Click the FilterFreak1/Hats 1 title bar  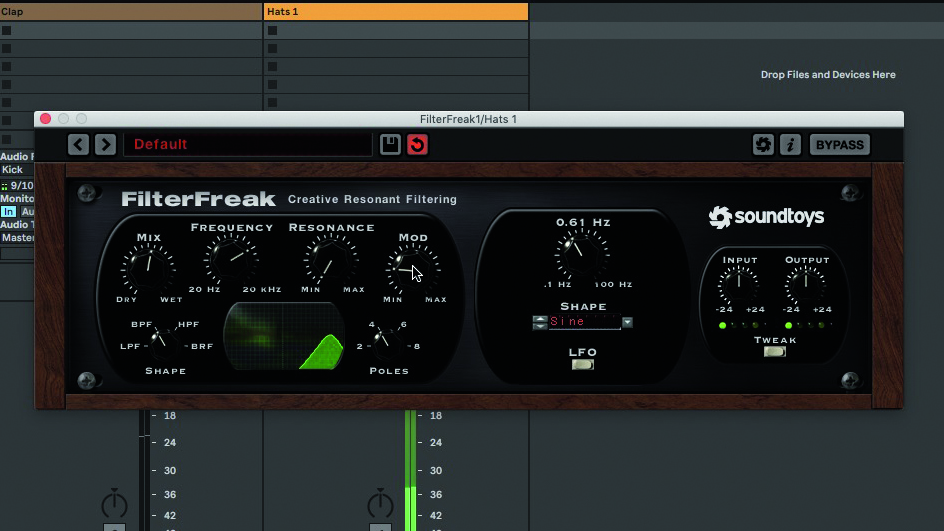468,119
